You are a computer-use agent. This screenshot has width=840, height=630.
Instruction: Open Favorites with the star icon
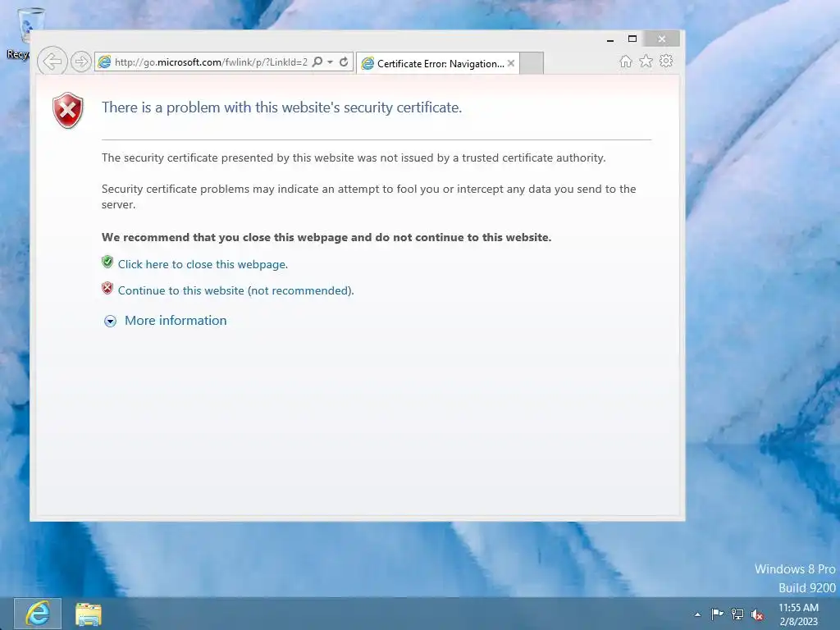click(x=646, y=62)
